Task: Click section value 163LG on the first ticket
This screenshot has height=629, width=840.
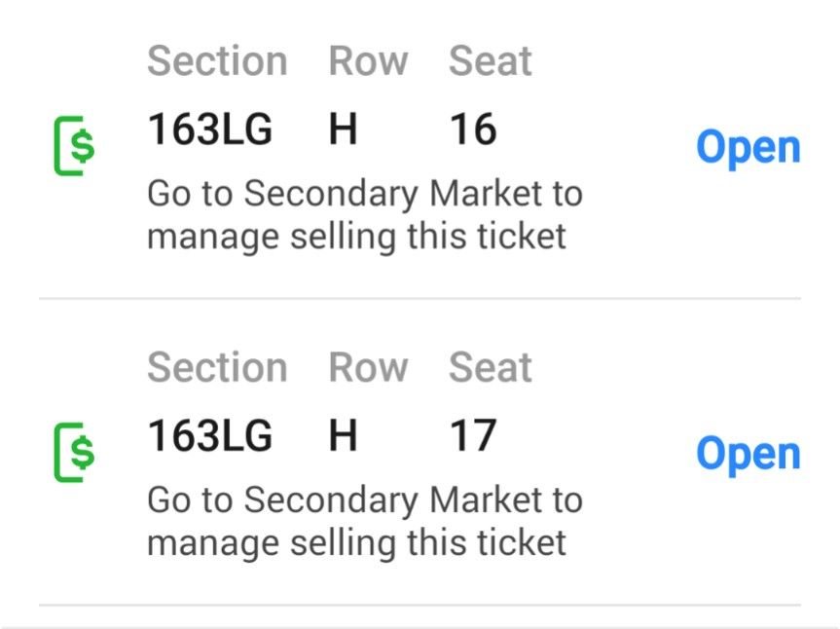Action: [209, 129]
